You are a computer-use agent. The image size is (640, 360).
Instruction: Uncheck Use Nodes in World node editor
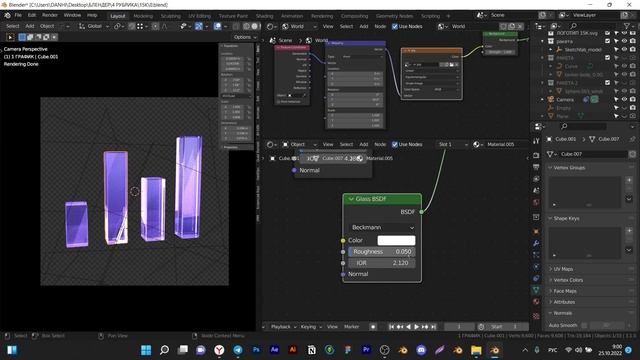tap(395, 26)
